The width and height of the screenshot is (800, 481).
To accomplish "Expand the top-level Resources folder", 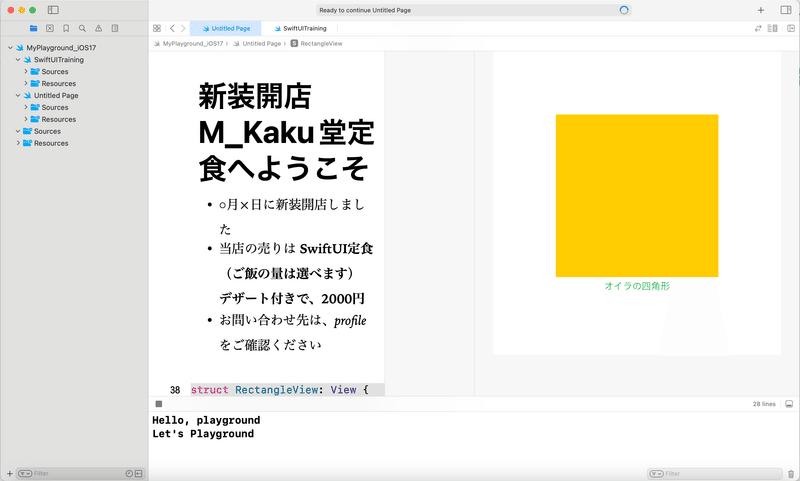I will [18, 143].
